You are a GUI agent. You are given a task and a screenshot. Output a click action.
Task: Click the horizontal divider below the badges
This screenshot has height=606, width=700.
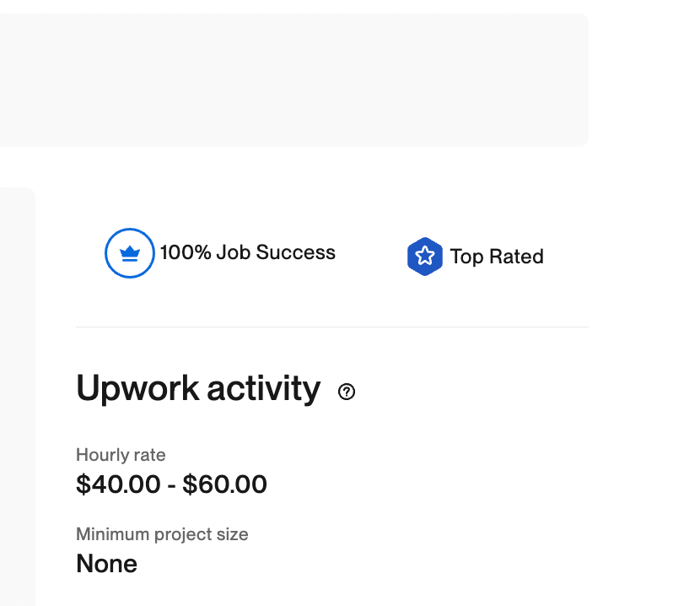point(332,327)
